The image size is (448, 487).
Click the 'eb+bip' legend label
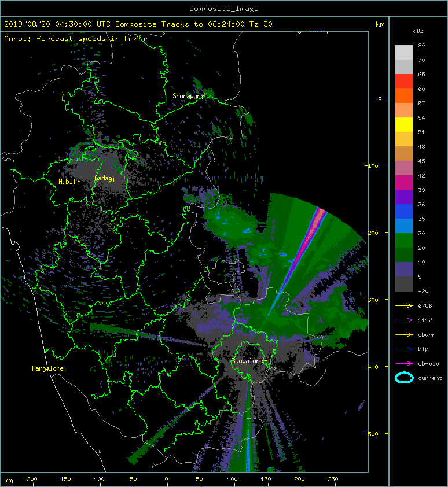428,363
